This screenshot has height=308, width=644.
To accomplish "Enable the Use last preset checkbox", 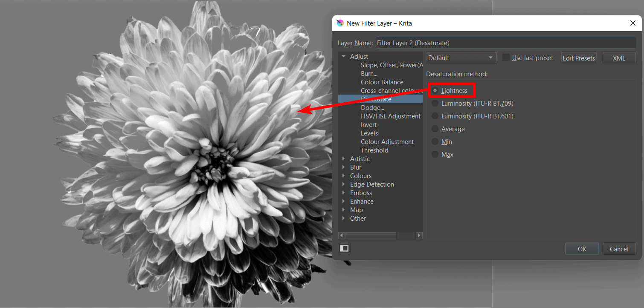I will coord(506,58).
